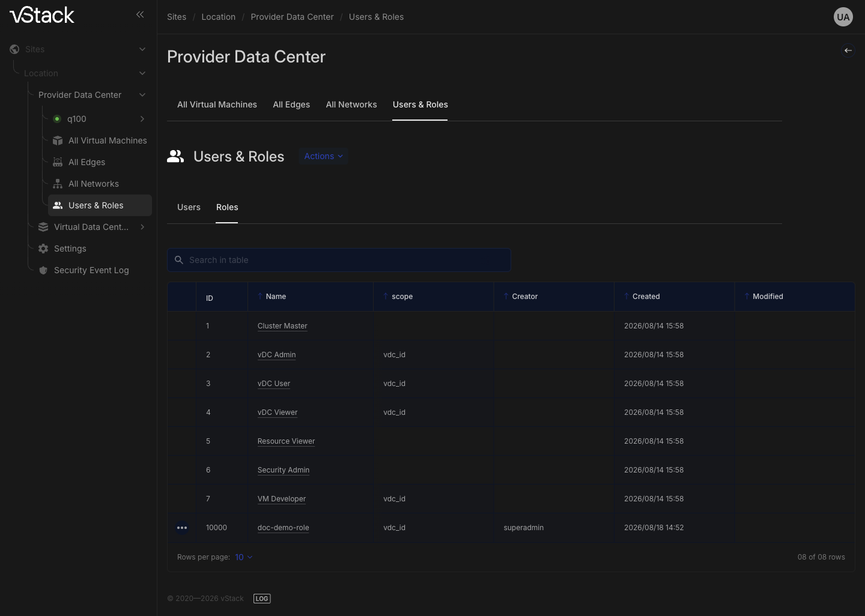Viewport: 865px width, 616px height.
Task: Collapse Provider Data Center tree chevron
Action: pos(142,95)
